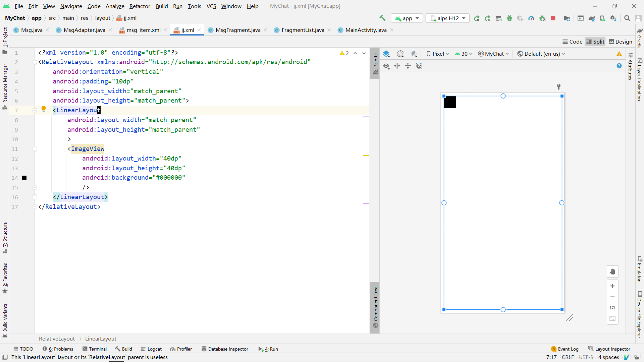The height and width of the screenshot is (362, 644).
Task: Zoom out the design preview
Action: [612, 297]
